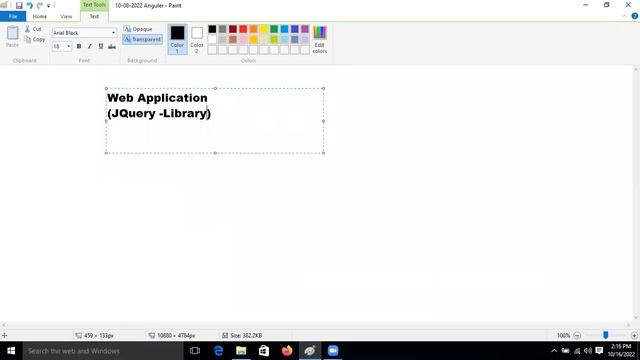640x360 pixels.
Task: Switch to the View ribbon tab
Action: tap(66, 16)
